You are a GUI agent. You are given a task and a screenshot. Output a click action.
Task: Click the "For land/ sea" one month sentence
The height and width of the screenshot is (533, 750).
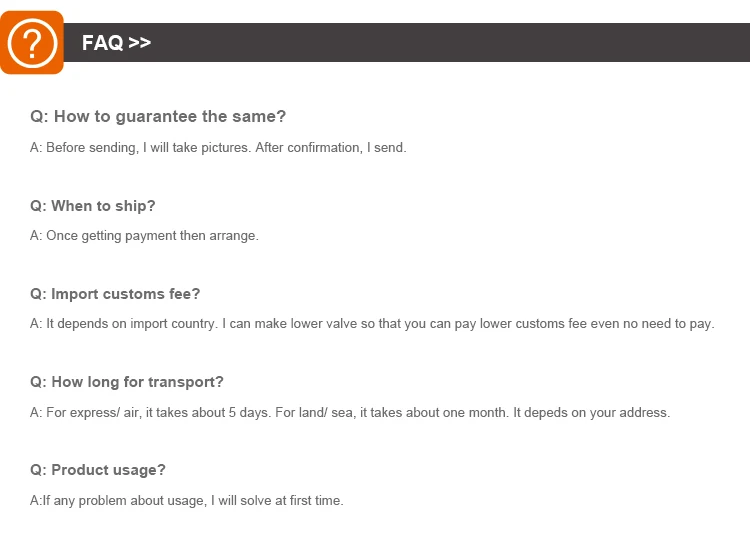pos(391,412)
